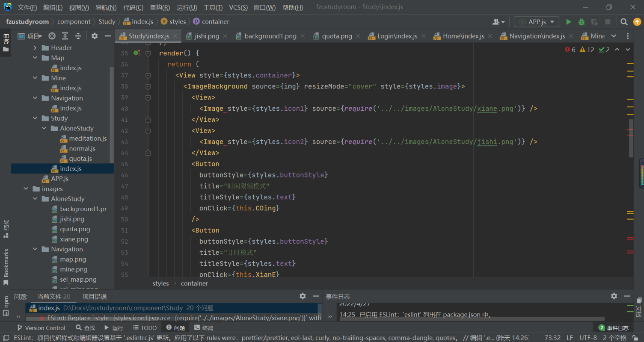Close the jishi.png editor tab
Viewport: 644px width, 342px height.
click(x=225, y=36)
